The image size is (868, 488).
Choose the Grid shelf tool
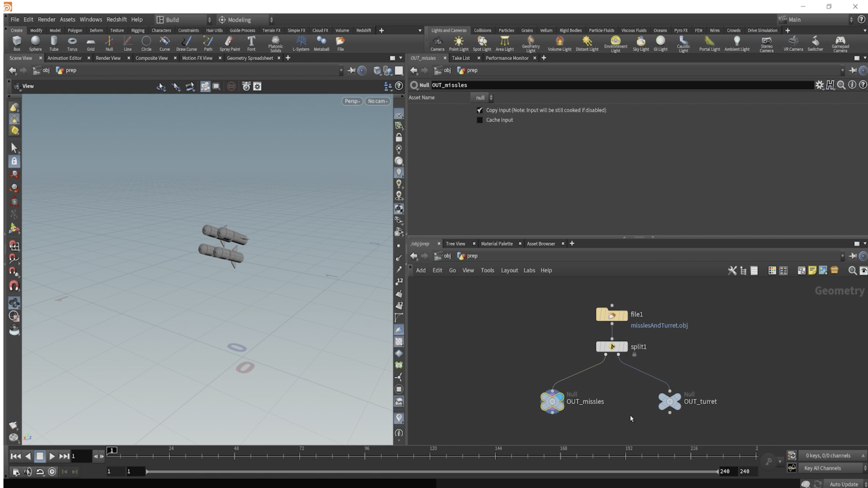[91, 44]
